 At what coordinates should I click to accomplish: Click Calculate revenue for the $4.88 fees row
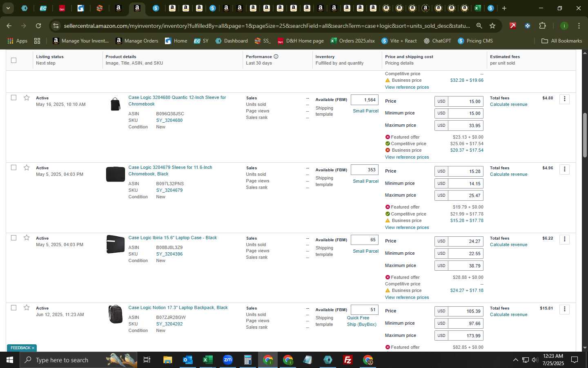click(508, 104)
